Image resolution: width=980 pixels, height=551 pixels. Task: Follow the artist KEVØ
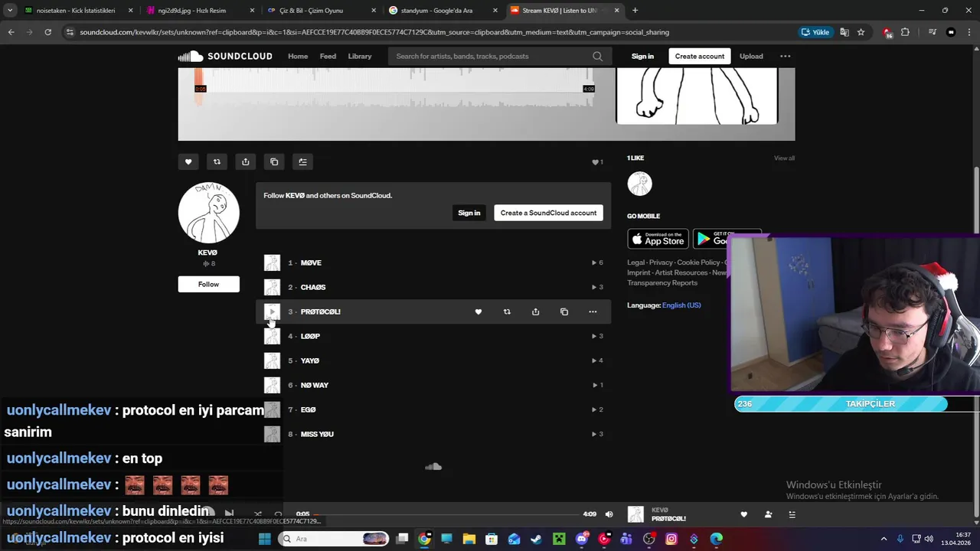pyautogui.click(x=209, y=284)
